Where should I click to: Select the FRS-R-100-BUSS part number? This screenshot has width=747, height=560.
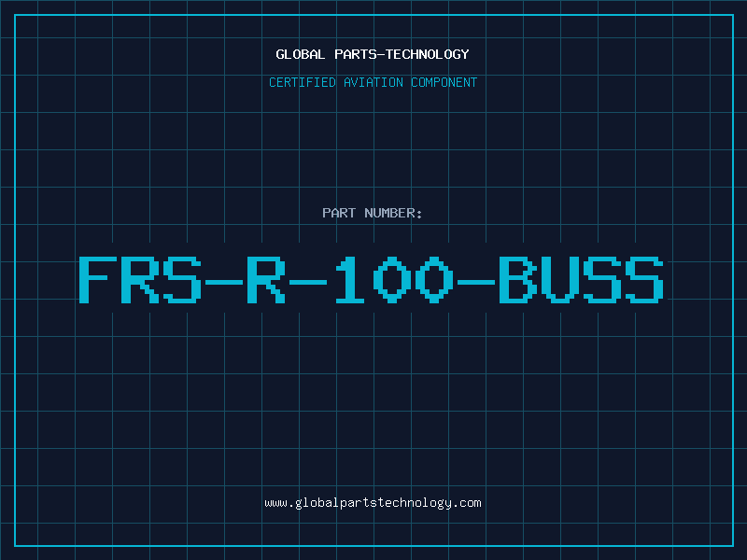pos(371,280)
